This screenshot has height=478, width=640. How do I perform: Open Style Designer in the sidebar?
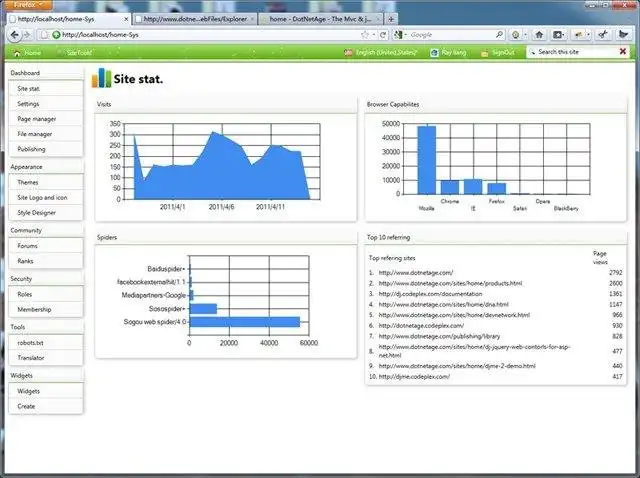(x=46, y=212)
